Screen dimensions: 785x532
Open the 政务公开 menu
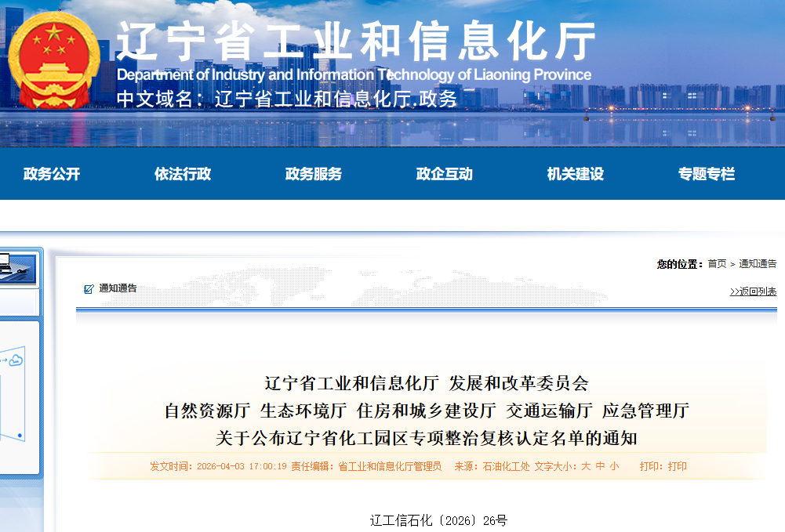(x=52, y=174)
